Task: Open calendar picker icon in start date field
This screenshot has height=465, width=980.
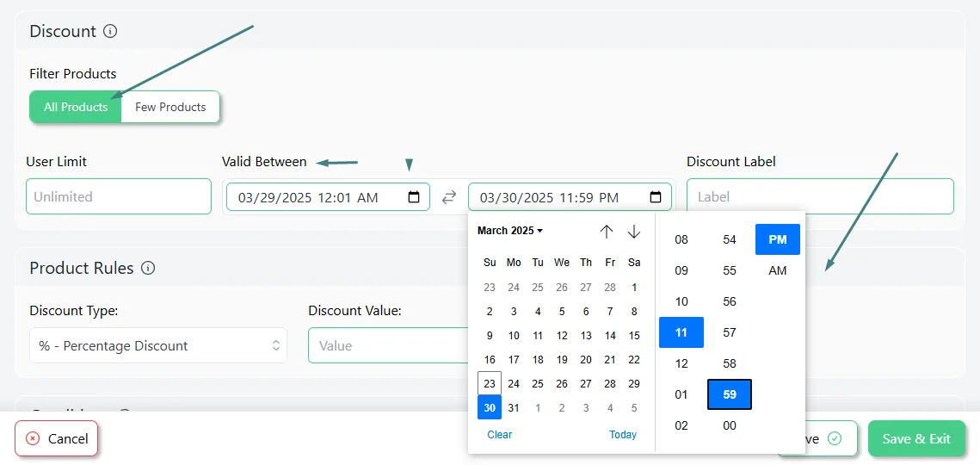Action: pos(414,197)
